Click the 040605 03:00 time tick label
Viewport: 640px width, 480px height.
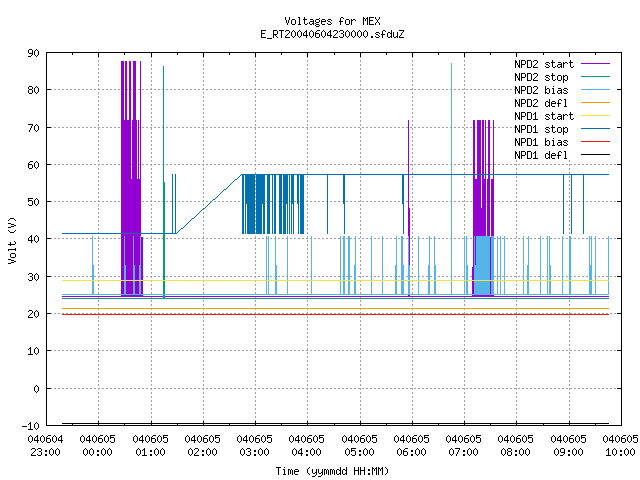255,446
